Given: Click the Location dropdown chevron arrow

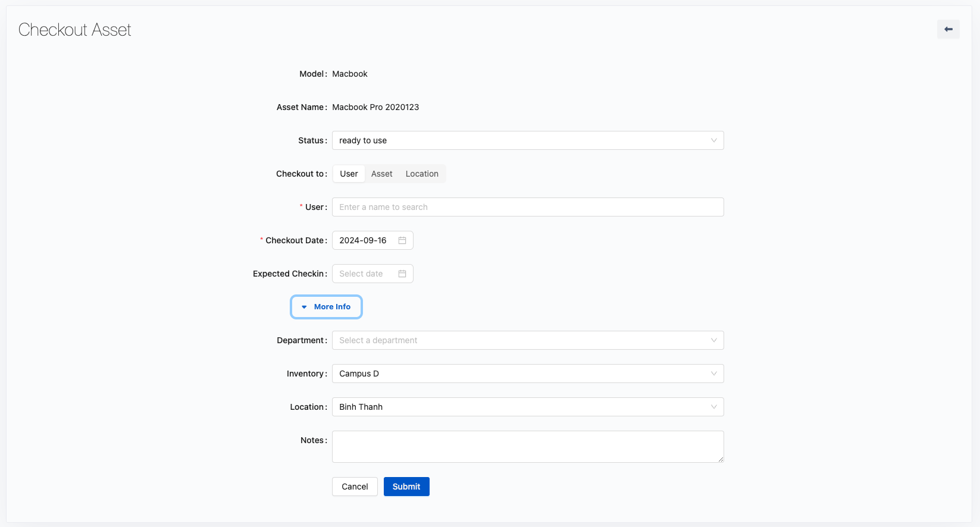Looking at the screenshot, I should 713,407.
